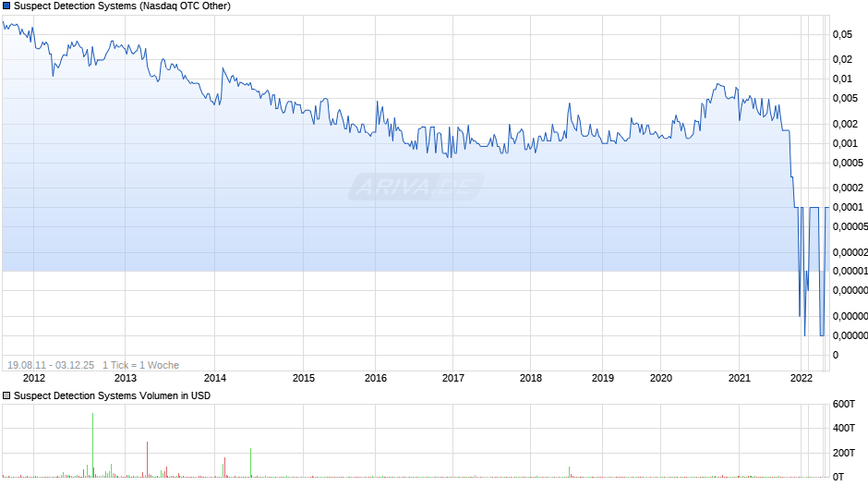
Task: Click the 0,0005 price axis label
Action: [x=848, y=163]
